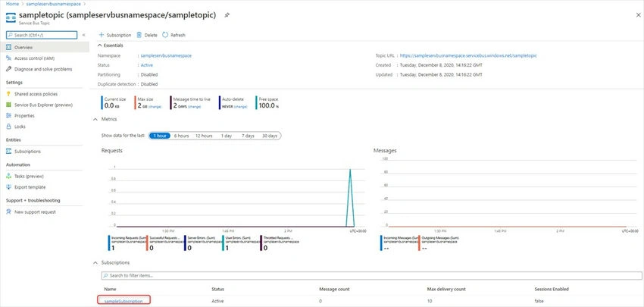The width and height of the screenshot is (644, 307).
Task: Open Locks settings page
Action: [x=20, y=127]
